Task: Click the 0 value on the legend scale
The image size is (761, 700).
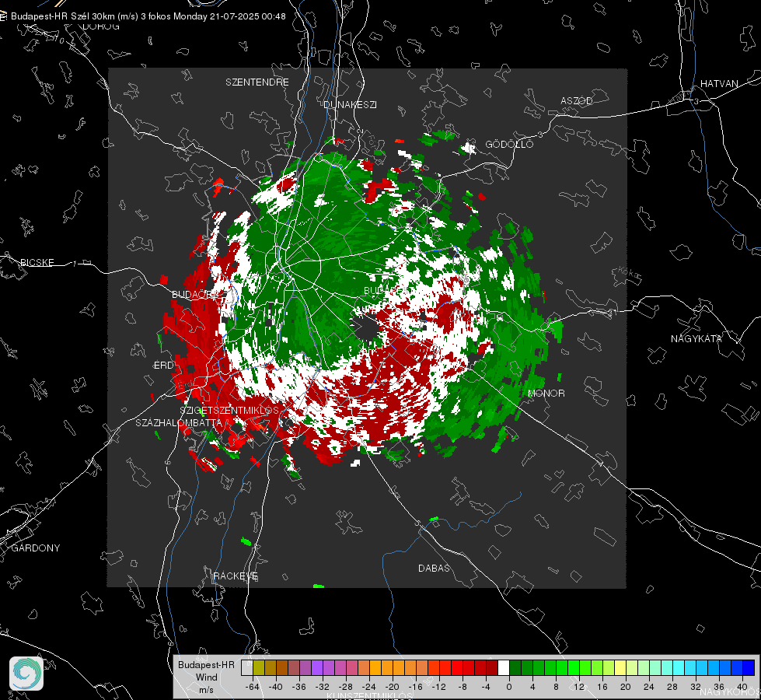Action: pyautogui.click(x=509, y=687)
